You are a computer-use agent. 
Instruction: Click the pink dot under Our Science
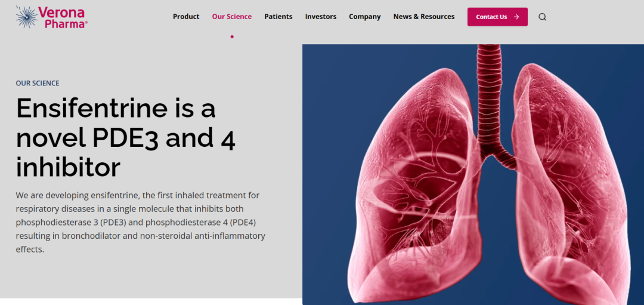click(x=232, y=36)
